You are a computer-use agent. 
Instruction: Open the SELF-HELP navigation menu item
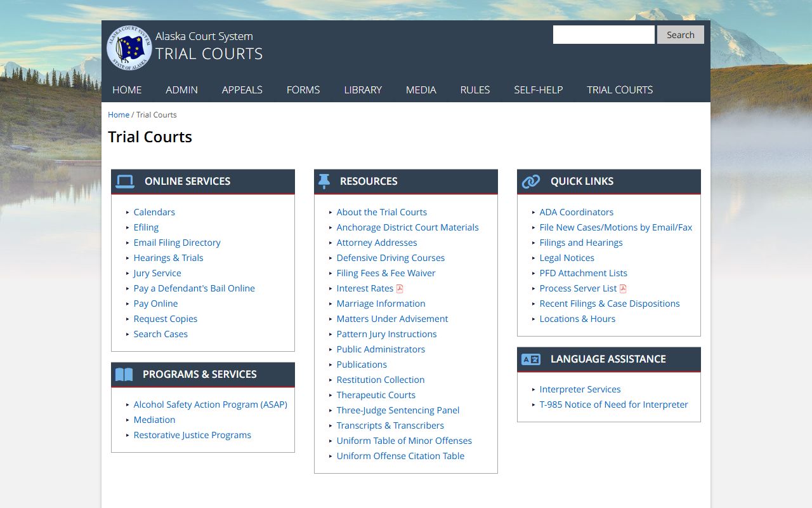click(x=538, y=90)
